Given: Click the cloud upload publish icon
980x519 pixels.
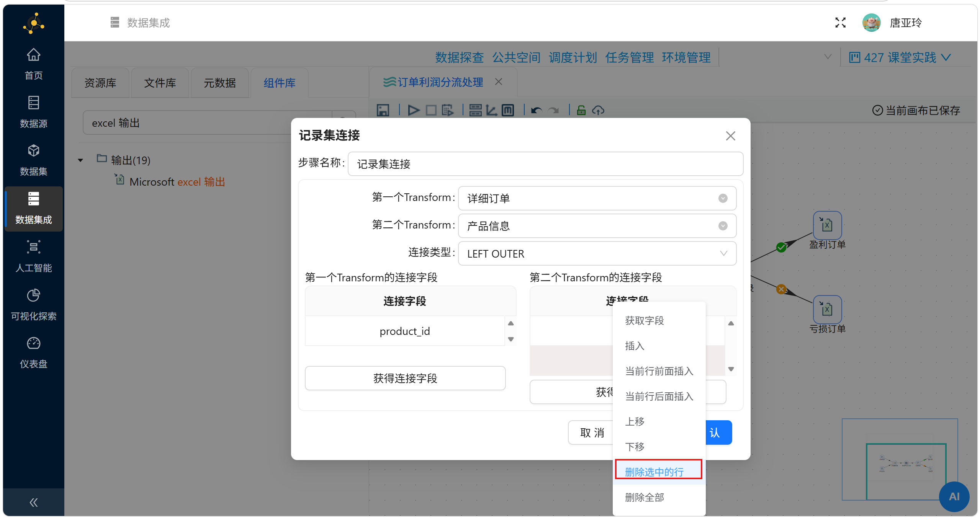Looking at the screenshot, I should click(x=598, y=111).
